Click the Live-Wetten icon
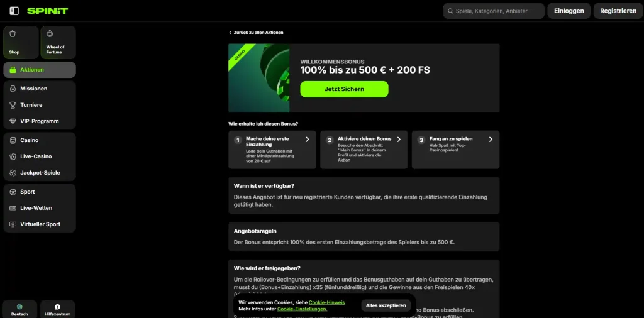 click(13, 208)
